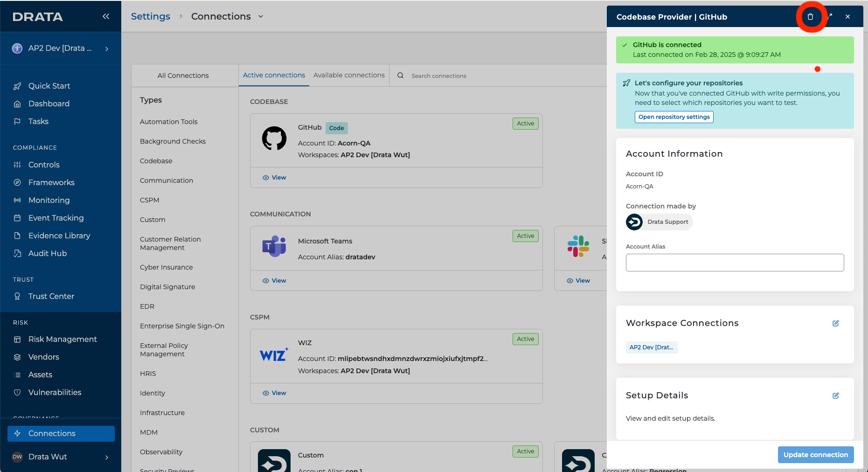The image size is (868, 472).
Task: Expand the Drata Wut user menu
Action: (x=107, y=457)
